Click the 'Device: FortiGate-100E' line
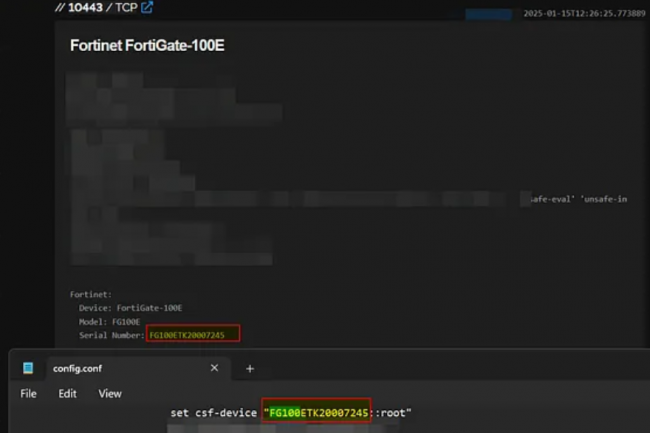The height and width of the screenshot is (433, 650). [x=130, y=308]
